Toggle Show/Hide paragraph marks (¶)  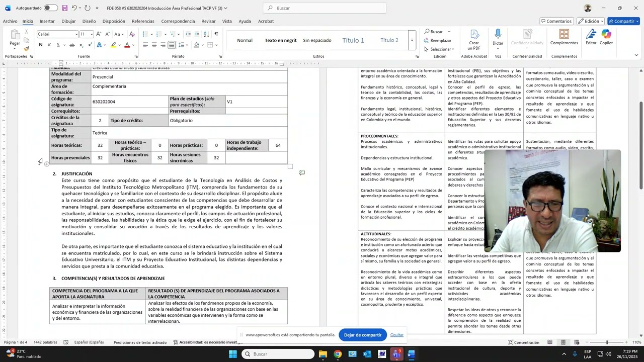tap(216, 34)
